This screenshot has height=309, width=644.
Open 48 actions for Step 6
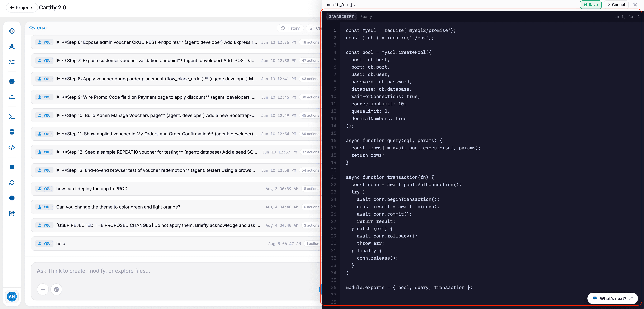click(310, 42)
